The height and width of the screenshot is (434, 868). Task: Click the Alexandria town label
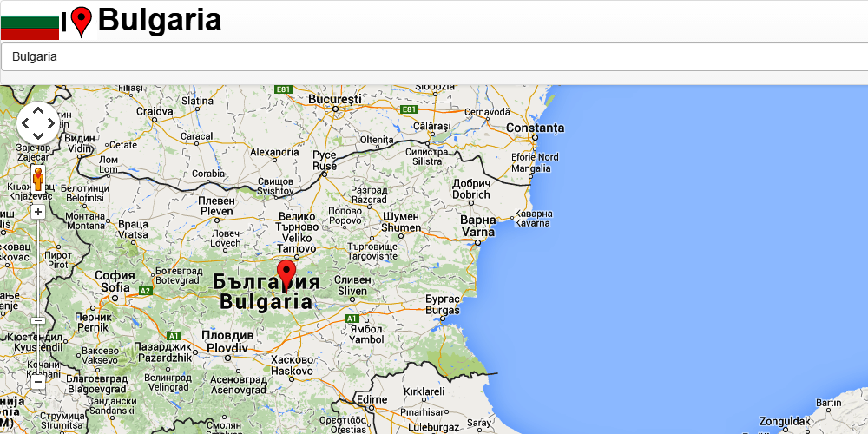[x=274, y=152]
